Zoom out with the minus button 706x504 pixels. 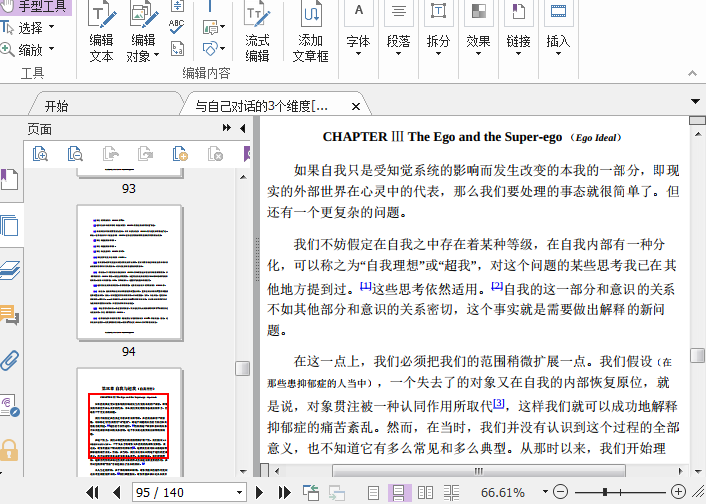[560, 492]
